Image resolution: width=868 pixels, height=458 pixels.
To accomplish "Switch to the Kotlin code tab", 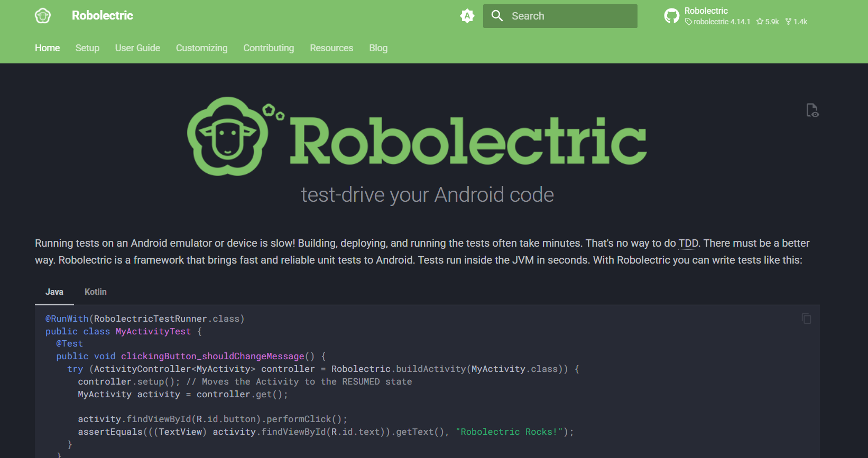I will 96,292.
